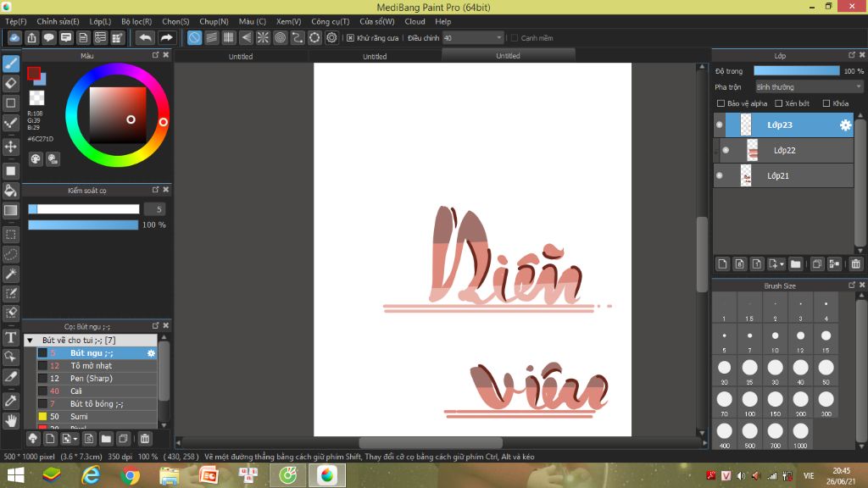Select the Brush tool in the left toolbar
Viewport: 868px width, 488px height.
[x=10, y=64]
